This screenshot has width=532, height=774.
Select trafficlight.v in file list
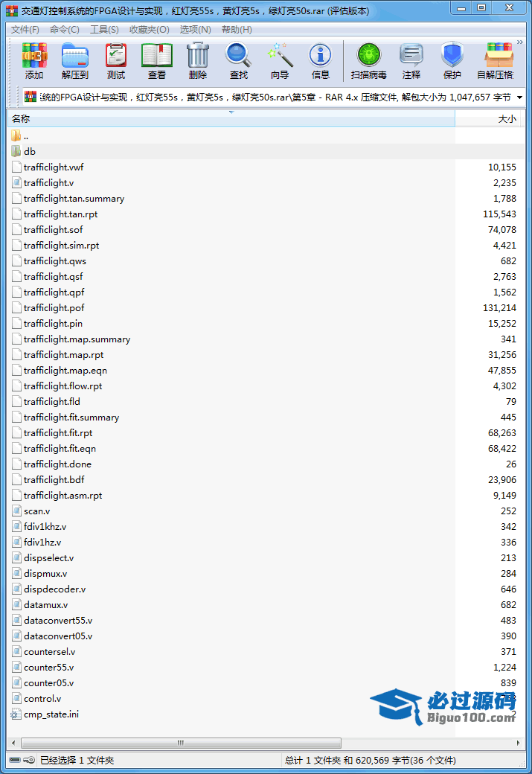(x=48, y=182)
